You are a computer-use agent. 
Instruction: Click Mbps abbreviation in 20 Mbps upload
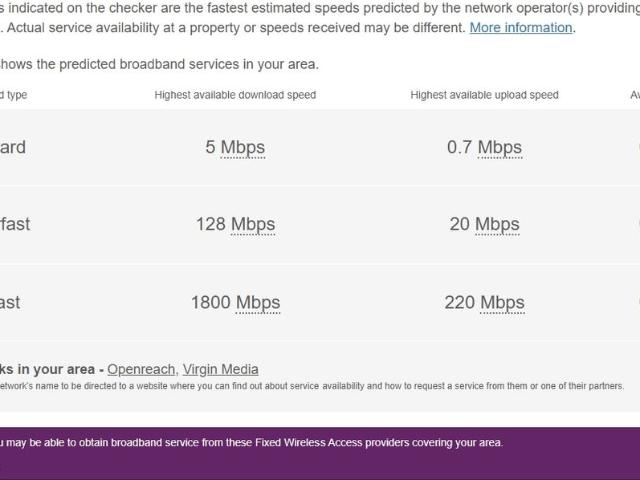coord(497,225)
